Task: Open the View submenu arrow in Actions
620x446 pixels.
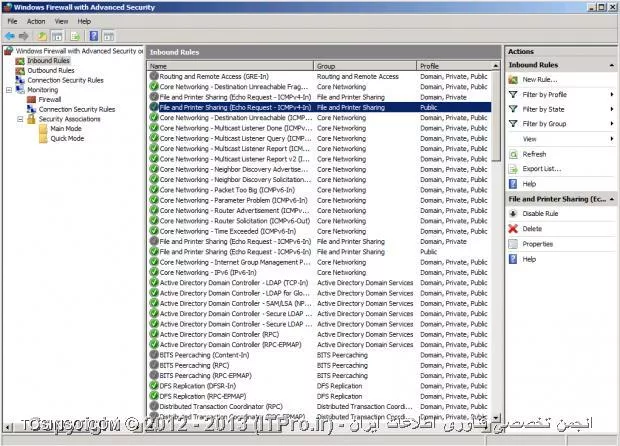Action: [612, 139]
